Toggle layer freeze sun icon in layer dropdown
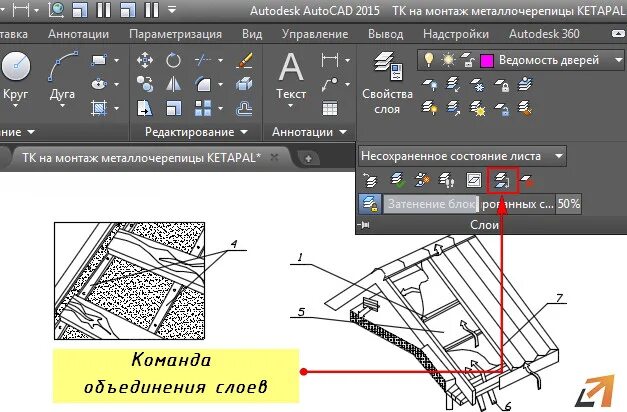Screen dimensions: 627x412 (x=448, y=60)
